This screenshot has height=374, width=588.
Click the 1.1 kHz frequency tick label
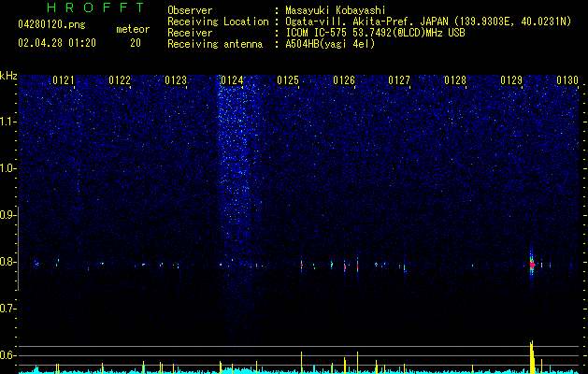tap(7, 122)
